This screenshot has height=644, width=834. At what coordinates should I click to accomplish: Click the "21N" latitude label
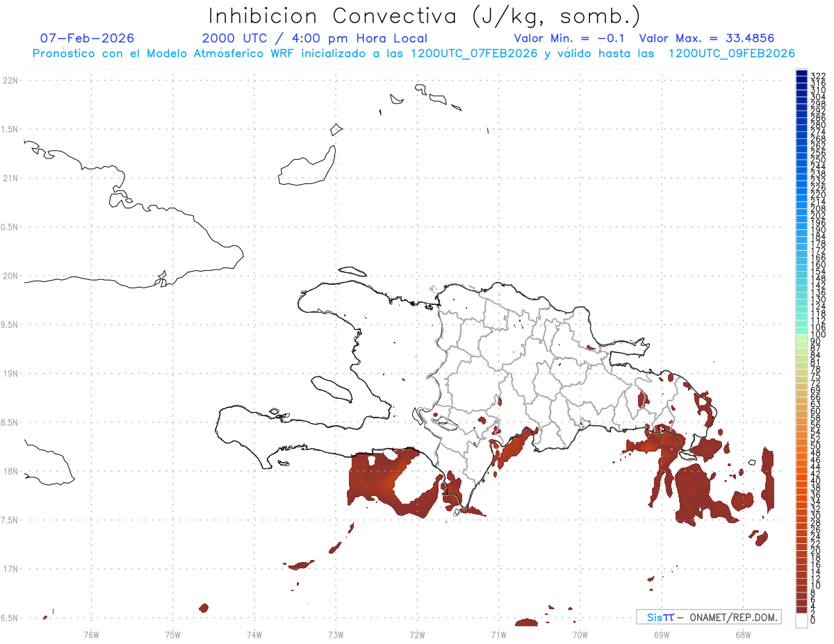[x=10, y=178]
